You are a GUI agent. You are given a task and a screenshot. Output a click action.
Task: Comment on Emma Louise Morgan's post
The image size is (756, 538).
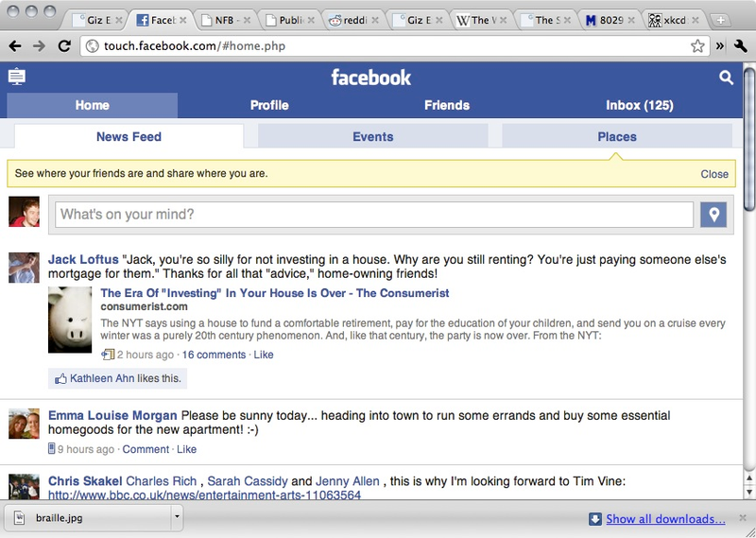coord(146,449)
